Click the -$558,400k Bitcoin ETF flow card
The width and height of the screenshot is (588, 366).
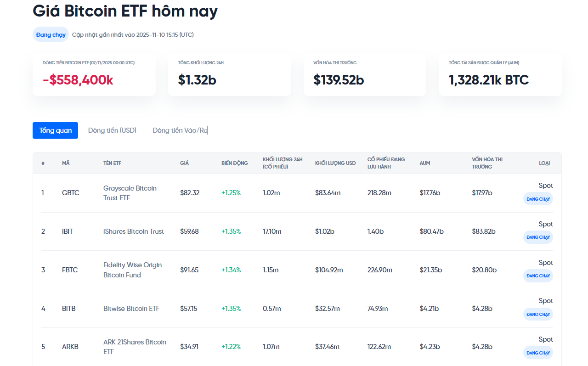coord(94,74)
